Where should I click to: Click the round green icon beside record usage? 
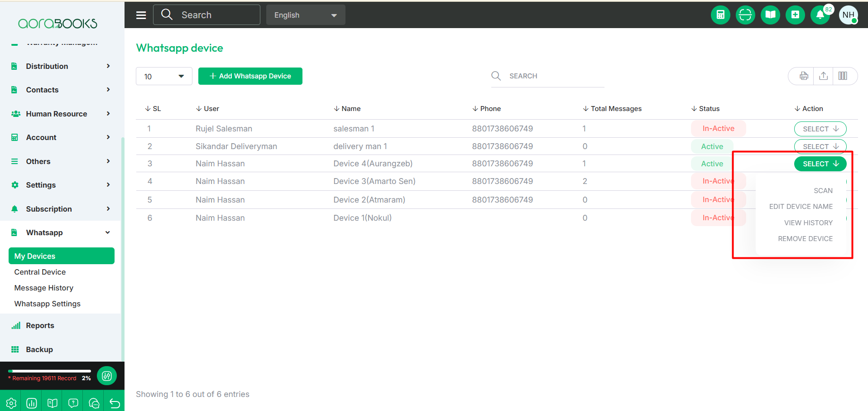107,376
